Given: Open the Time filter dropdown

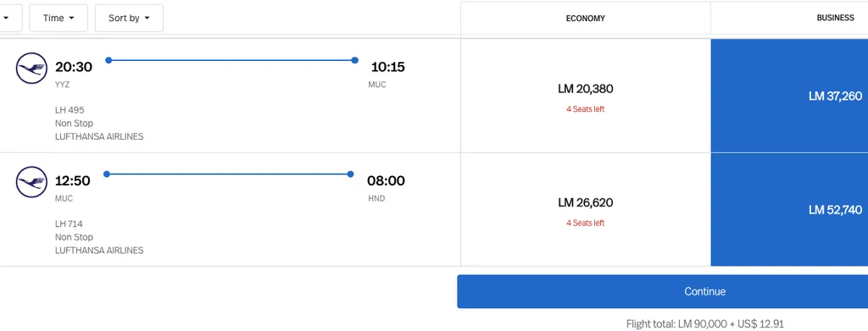Looking at the screenshot, I should 58,19.
